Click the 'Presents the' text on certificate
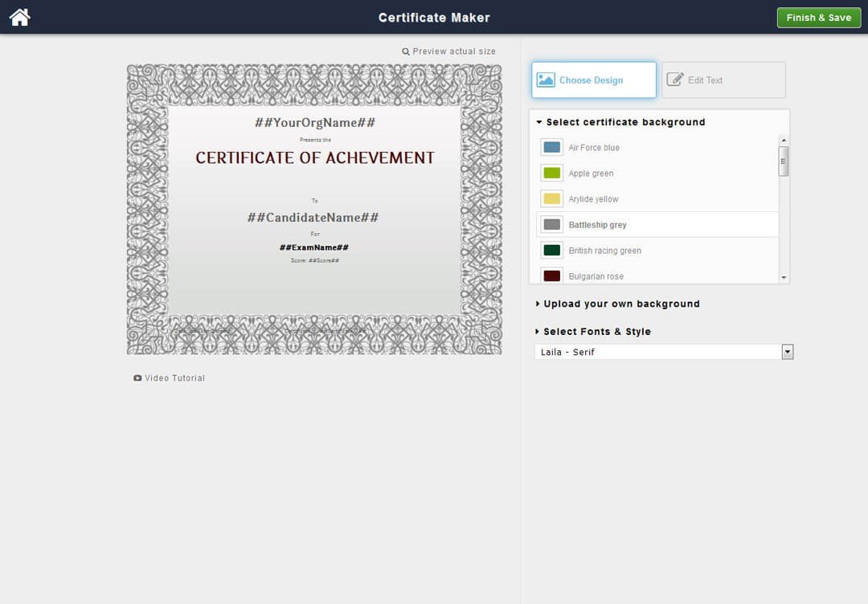 click(315, 140)
